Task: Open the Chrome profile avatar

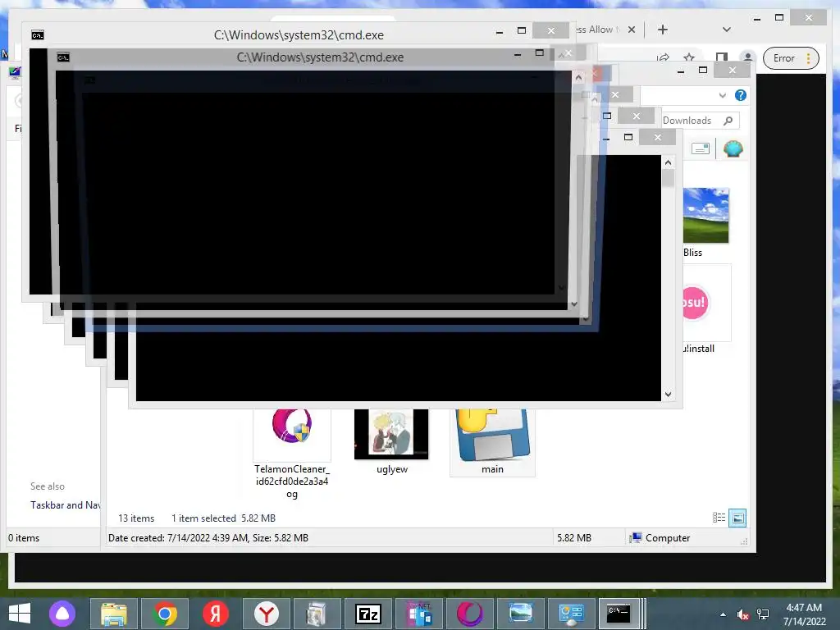Action: click(x=748, y=57)
